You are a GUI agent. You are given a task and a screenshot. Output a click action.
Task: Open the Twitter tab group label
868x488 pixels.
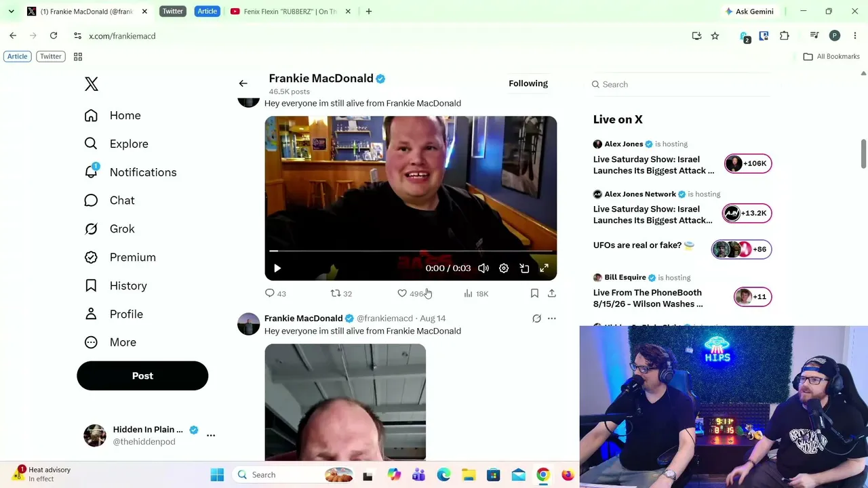[x=173, y=12]
